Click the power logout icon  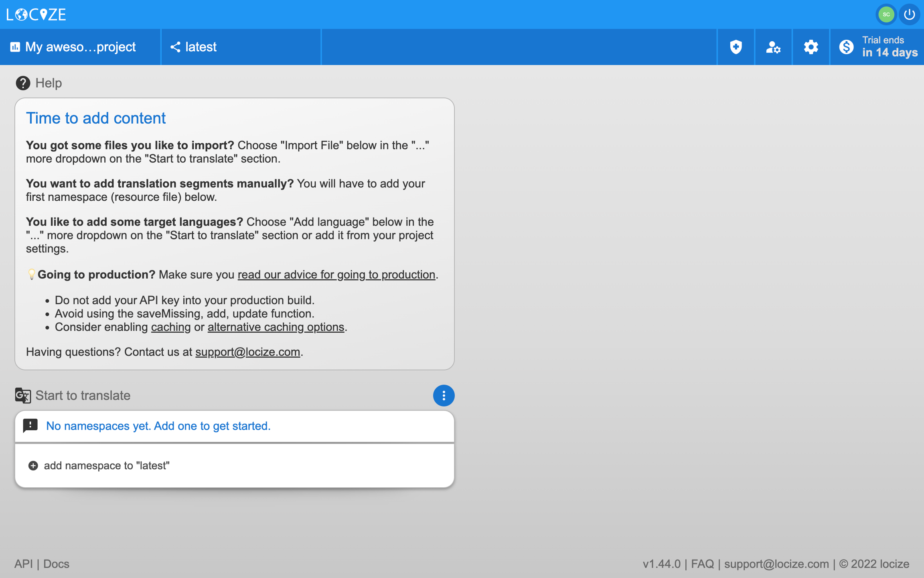pos(909,14)
